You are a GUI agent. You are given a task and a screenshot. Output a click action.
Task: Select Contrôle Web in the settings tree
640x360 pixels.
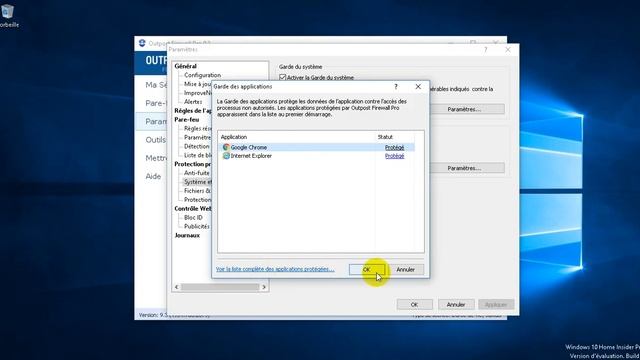(x=193, y=209)
